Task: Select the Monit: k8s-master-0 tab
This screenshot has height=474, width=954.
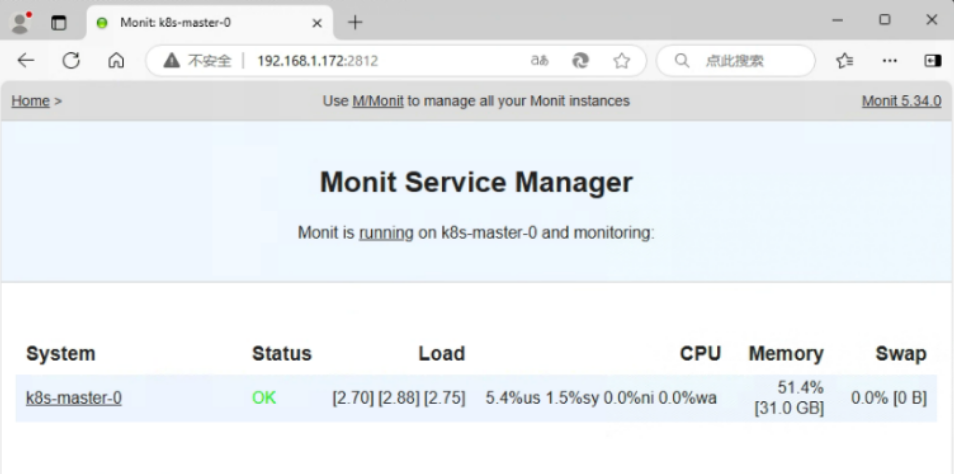Action: point(210,23)
